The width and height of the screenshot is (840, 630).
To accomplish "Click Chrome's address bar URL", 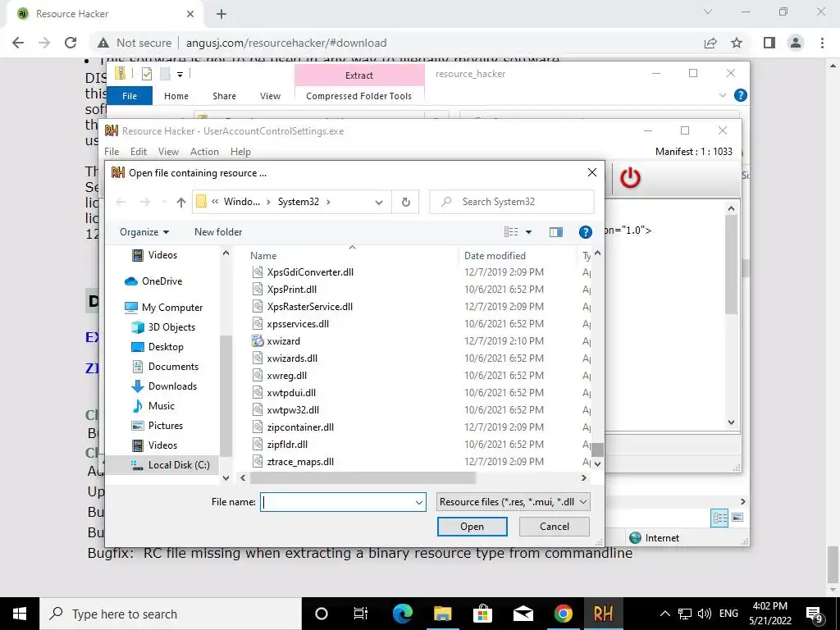I will 286,43.
